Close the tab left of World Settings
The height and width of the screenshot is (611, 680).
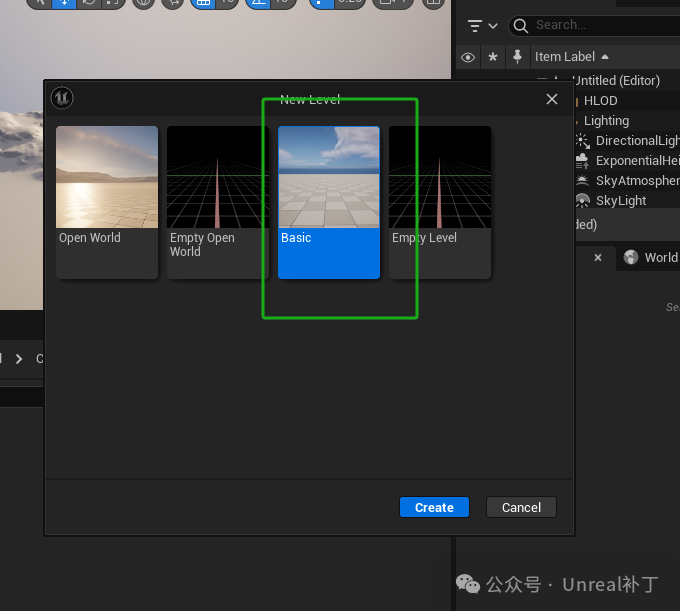(598, 258)
